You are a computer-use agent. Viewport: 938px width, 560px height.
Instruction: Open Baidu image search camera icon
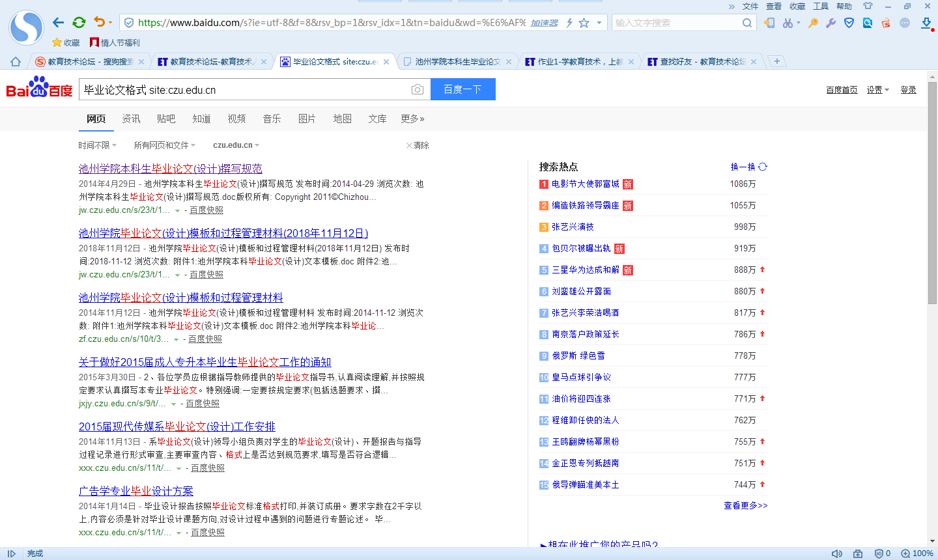[x=418, y=89]
